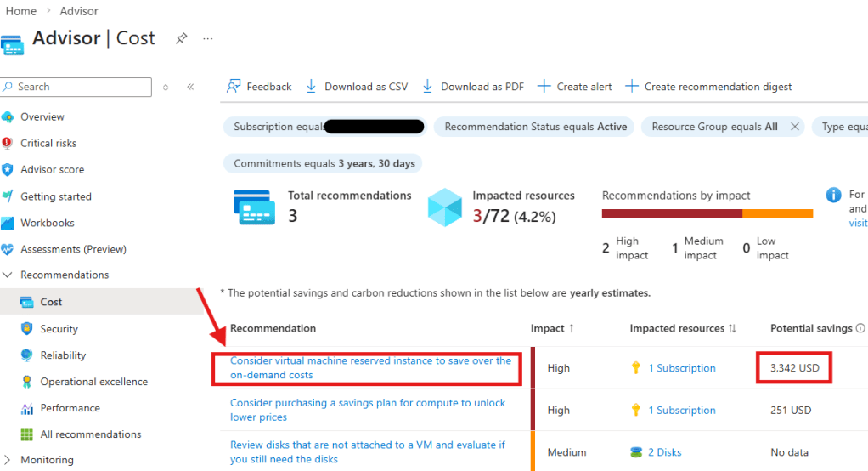Click the Workbooks chart icon
Screen dimensions: 868x471
click(8, 223)
